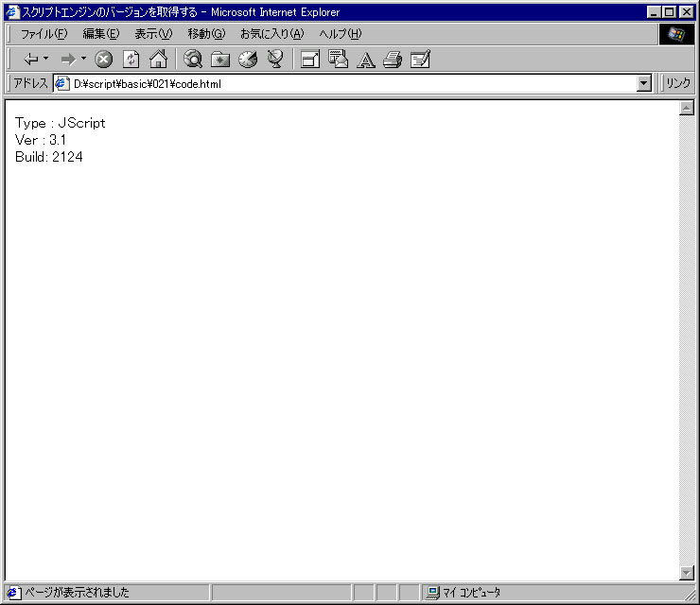
Task: Click the 'Ver : 3.1' text line
Action: (40, 140)
